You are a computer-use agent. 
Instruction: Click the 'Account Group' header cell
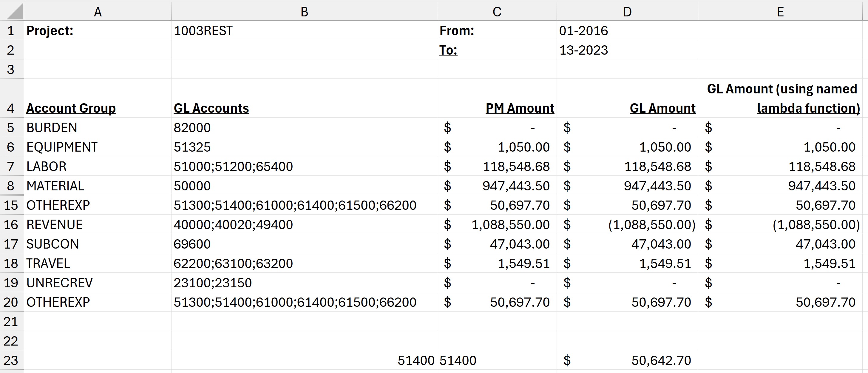98,98
